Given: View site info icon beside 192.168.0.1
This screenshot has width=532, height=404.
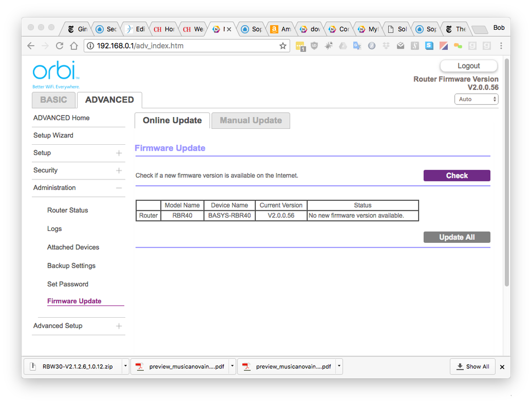Looking at the screenshot, I should click(x=90, y=46).
